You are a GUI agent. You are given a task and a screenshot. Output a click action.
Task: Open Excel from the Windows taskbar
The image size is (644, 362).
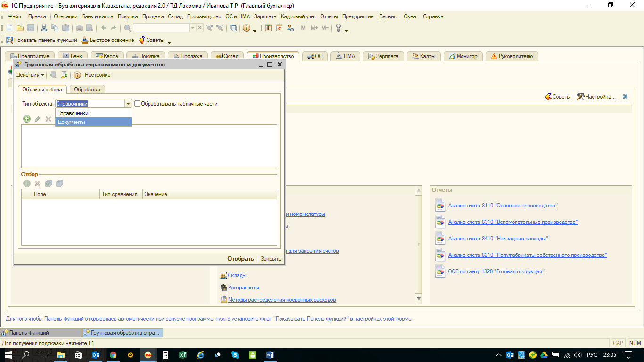[x=182, y=354]
